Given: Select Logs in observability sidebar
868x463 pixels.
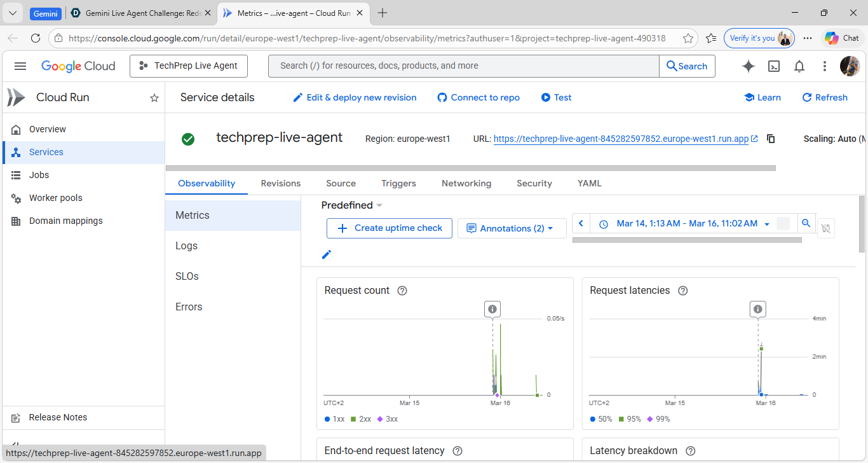Looking at the screenshot, I should coord(233,246).
